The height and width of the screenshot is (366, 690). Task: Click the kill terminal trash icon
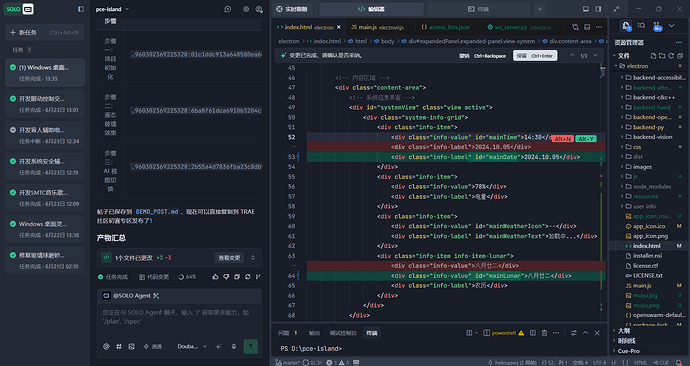click(x=544, y=333)
